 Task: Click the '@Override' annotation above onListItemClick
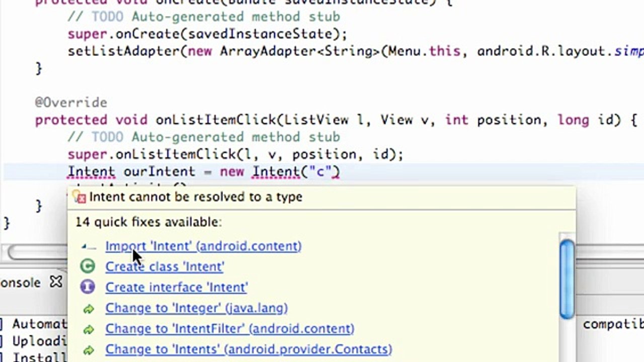point(71,103)
